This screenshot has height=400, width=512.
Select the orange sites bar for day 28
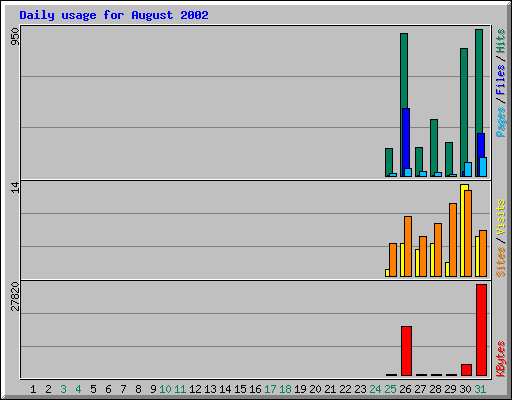438,250
